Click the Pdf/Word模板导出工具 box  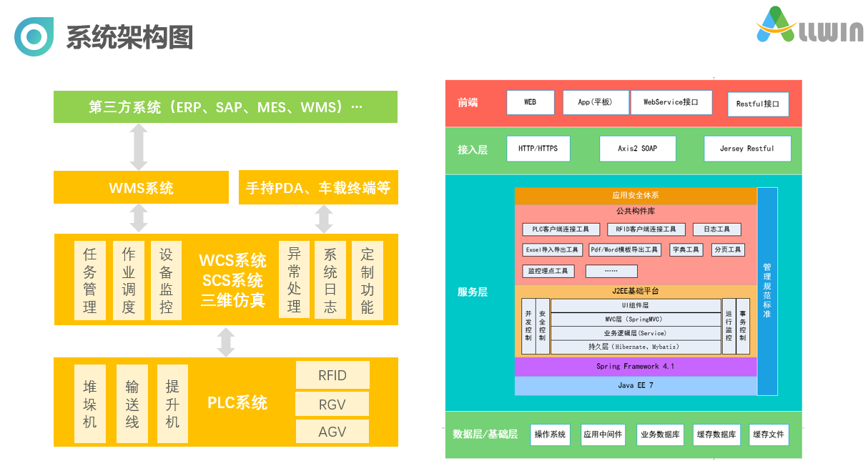point(625,250)
